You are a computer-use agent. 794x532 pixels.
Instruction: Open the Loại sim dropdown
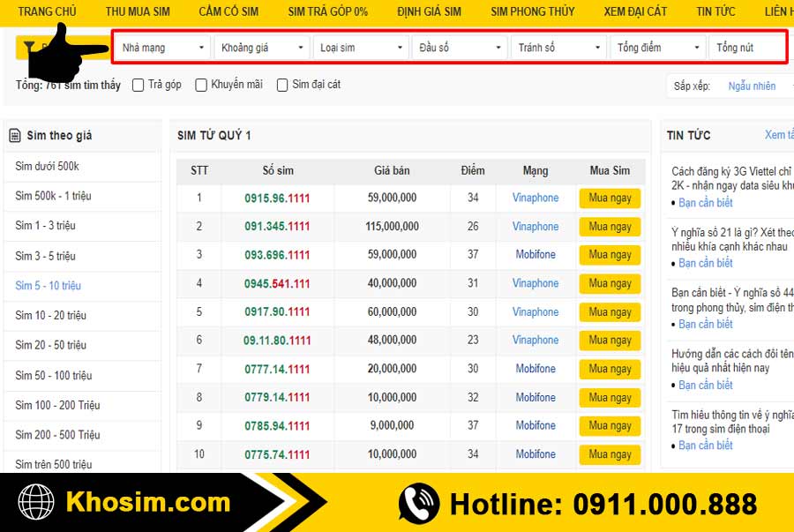click(360, 48)
